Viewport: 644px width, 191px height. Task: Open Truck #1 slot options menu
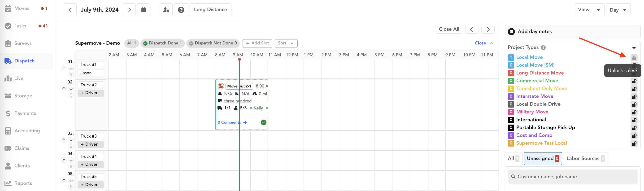coord(71,74)
